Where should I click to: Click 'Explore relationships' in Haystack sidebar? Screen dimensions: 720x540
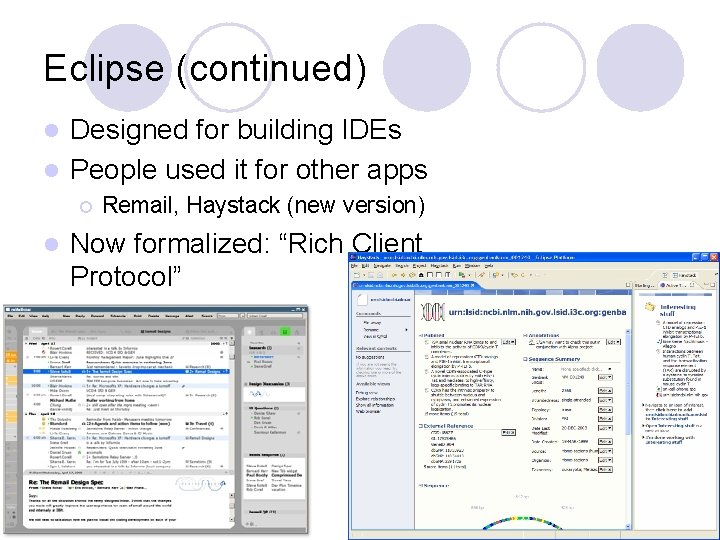pos(375,399)
